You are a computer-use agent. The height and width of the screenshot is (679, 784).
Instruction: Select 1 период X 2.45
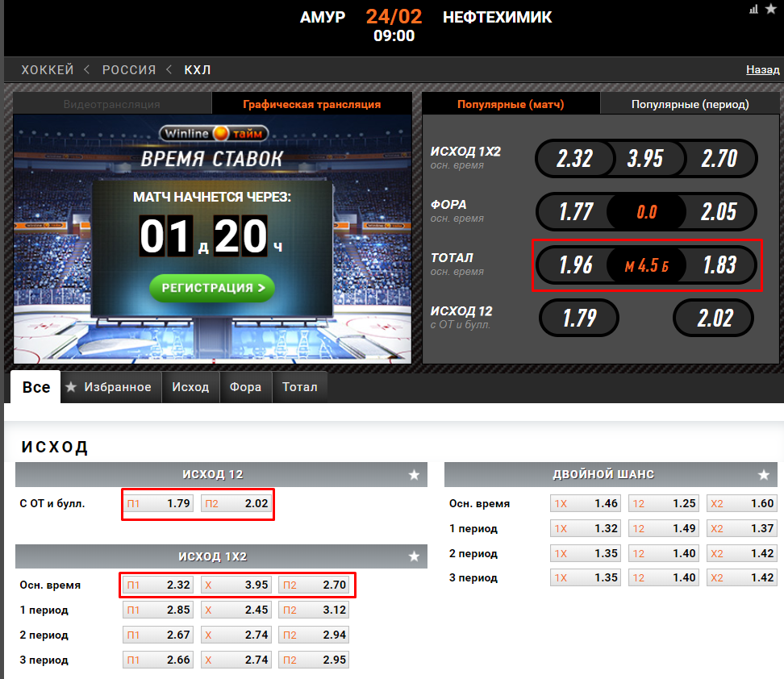coord(236,610)
